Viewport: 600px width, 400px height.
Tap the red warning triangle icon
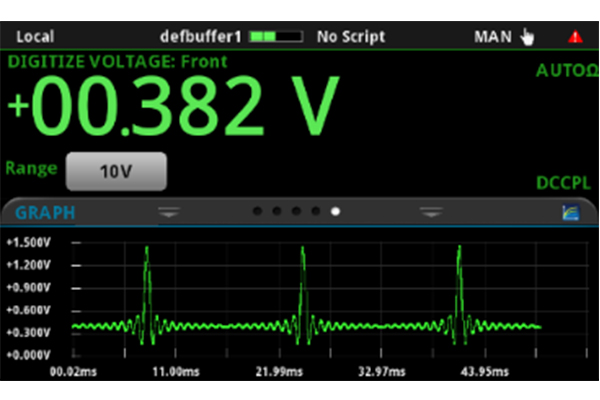[575, 37]
